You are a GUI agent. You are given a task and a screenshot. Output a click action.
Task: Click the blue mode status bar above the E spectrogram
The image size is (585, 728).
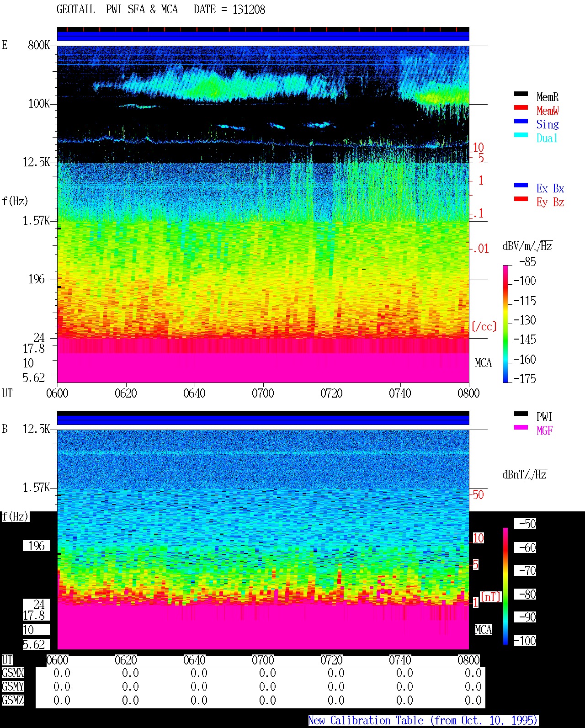(263, 36)
